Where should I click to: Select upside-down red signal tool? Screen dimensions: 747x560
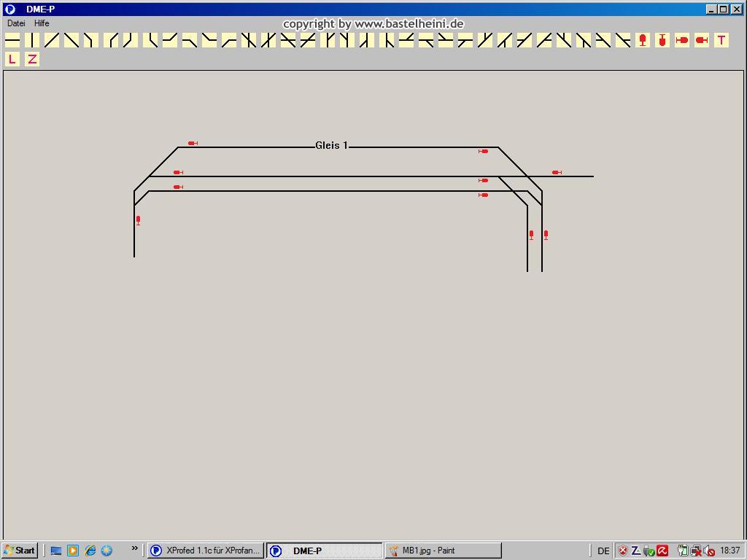tap(662, 40)
